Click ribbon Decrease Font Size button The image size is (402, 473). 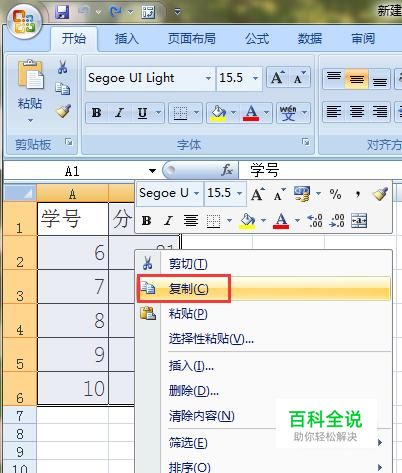click(299, 78)
